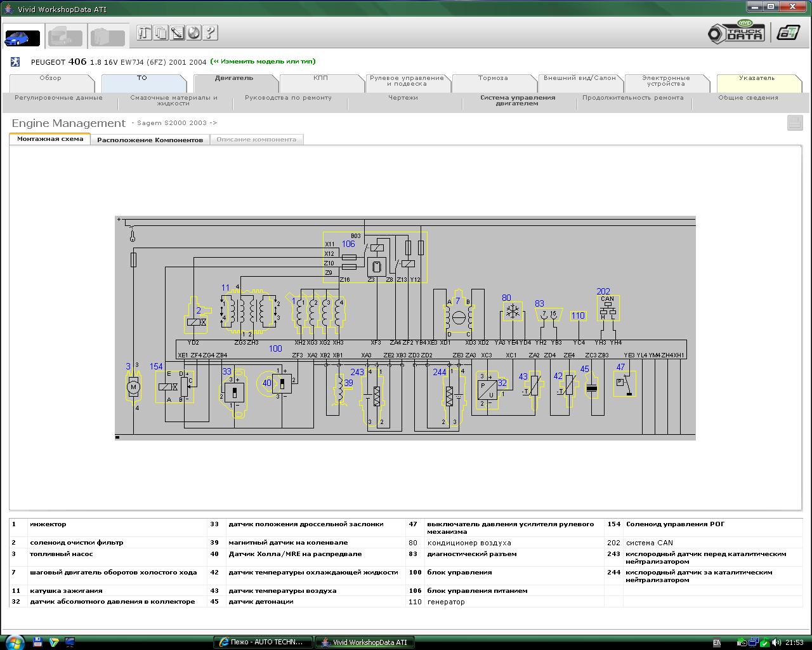Click Vivid WorkshopData ATI taskbar button
Image resolution: width=812 pixels, height=650 pixels.
pyautogui.click(x=365, y=642)
